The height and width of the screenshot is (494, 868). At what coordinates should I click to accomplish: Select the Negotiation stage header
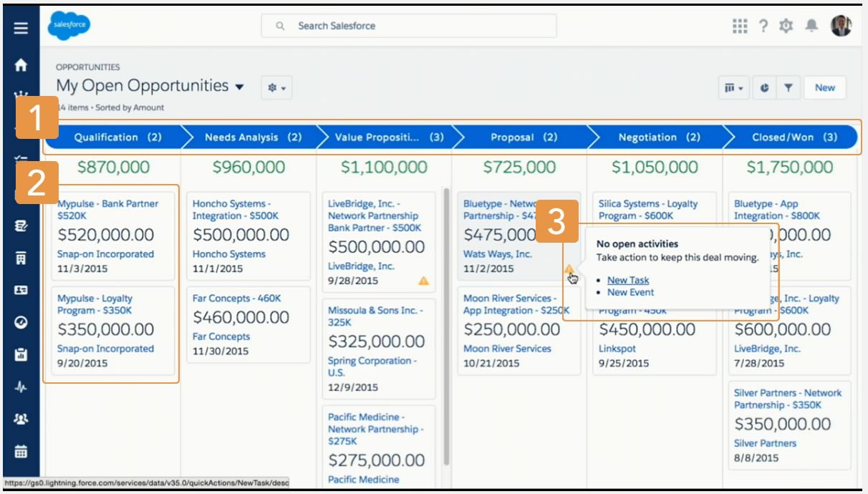click(659, 137)
